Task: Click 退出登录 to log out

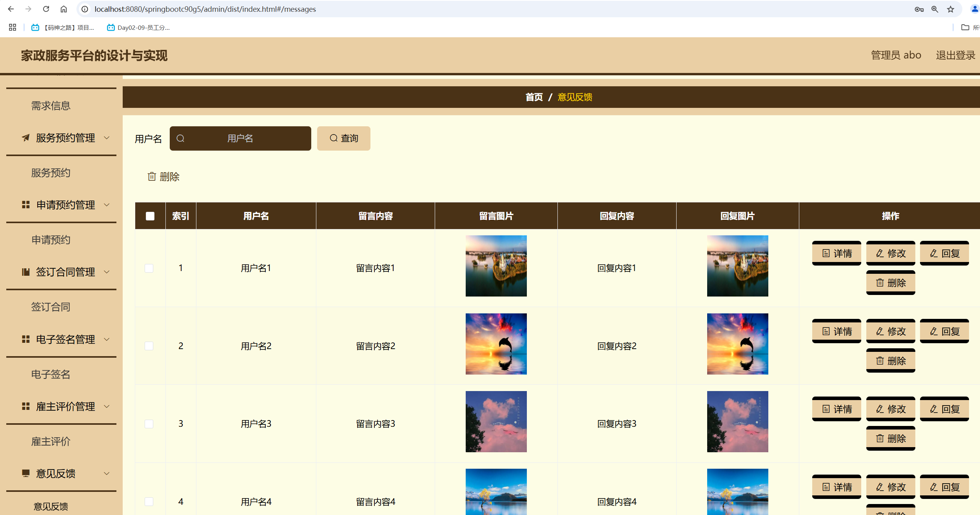Action: pos(955,55)
